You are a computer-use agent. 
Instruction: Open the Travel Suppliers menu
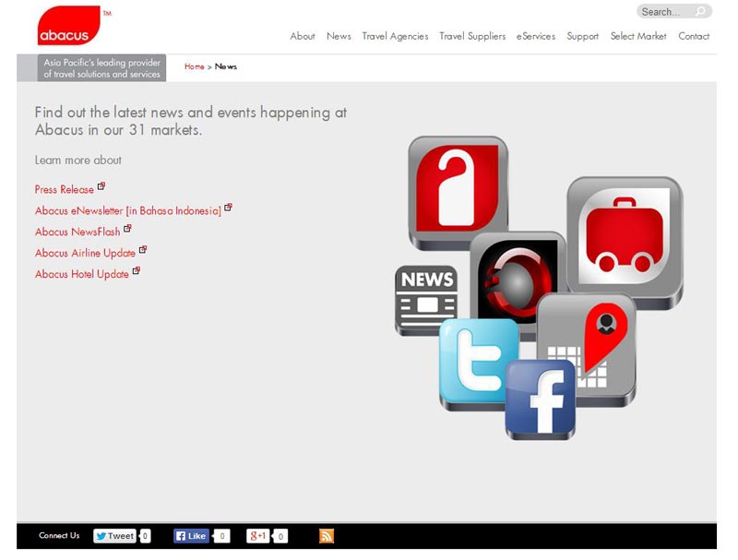click(472, 36)
